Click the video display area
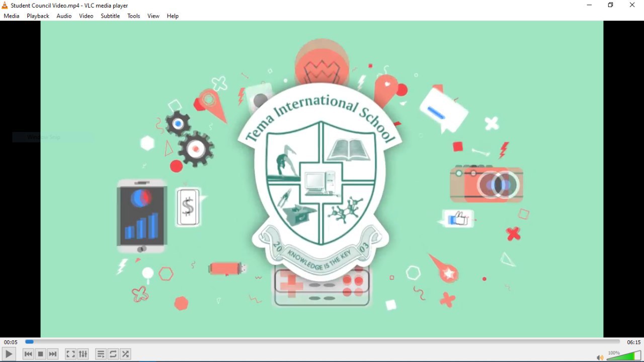Image resolution: width=644 pixels, height=362 pixels. 322,179
